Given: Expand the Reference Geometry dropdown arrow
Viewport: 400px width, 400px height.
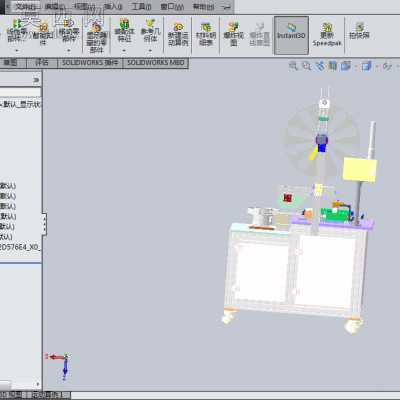Looking at the screenshot, I should pos(150,50).
